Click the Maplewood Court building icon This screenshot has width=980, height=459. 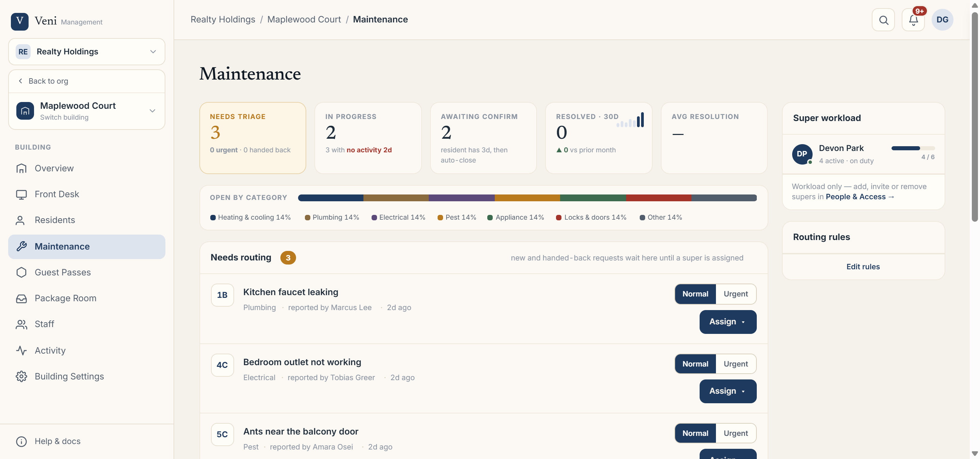[x=25, y=111]
